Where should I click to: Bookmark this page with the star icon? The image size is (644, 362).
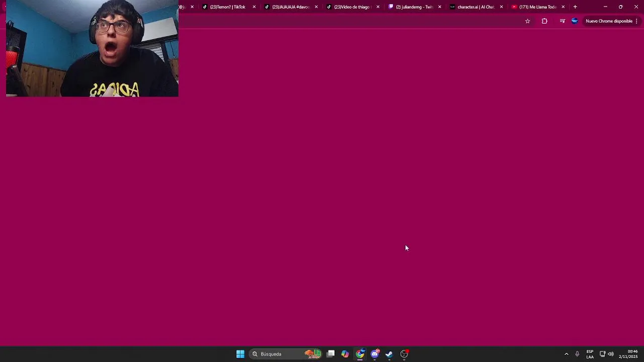[x=527, y=21]
